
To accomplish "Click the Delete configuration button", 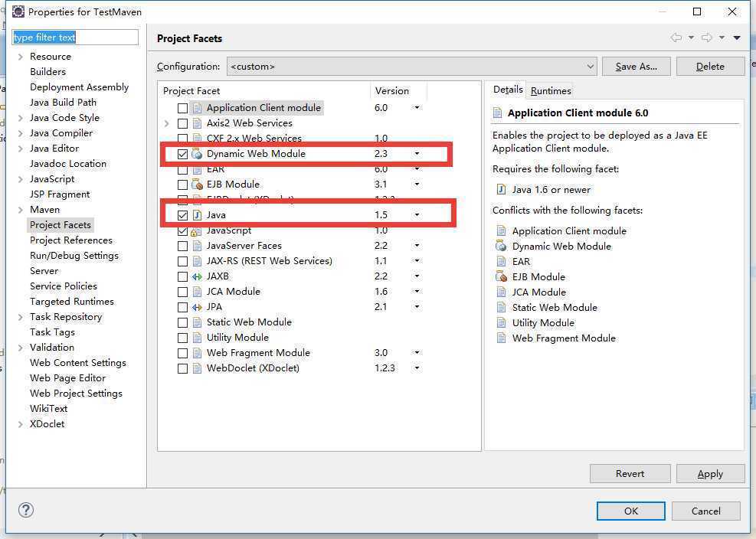I will [710, 67].
